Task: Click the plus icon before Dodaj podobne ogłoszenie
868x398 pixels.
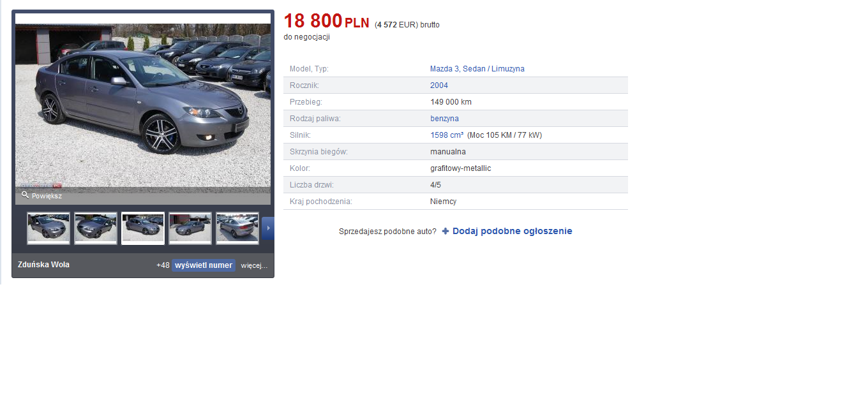Action: 445,232
